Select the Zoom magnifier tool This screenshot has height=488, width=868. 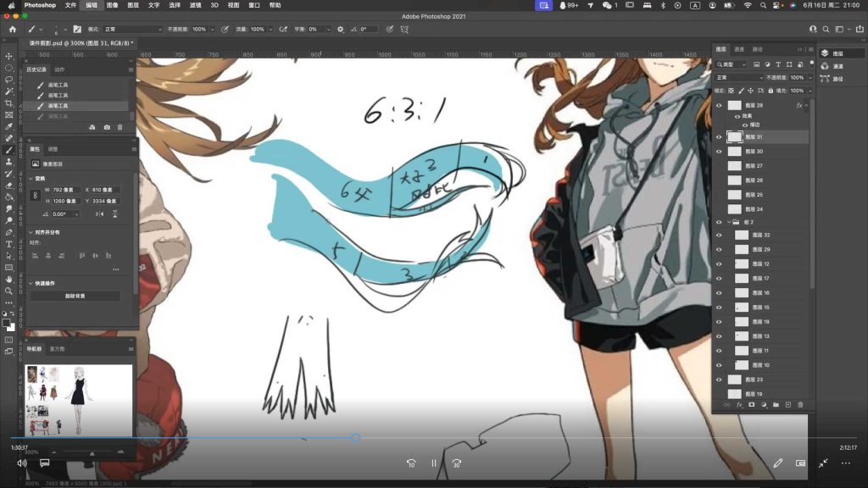pyautogui.click(x=8, y=291)
